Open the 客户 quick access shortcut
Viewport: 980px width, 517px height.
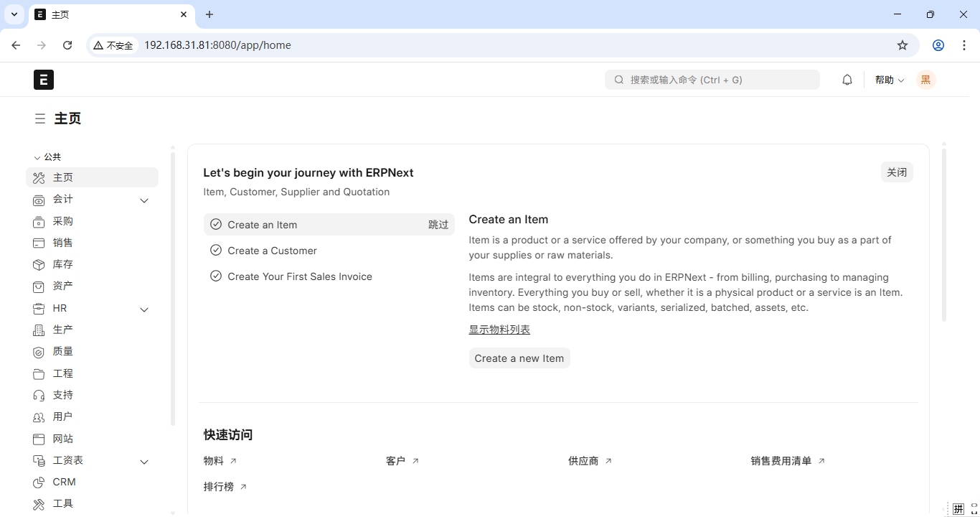(x=402, y=461)
